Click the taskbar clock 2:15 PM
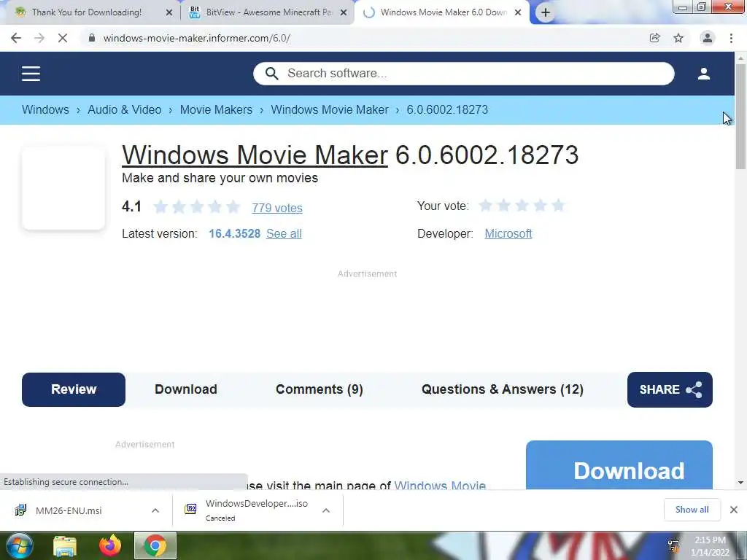 710,546
